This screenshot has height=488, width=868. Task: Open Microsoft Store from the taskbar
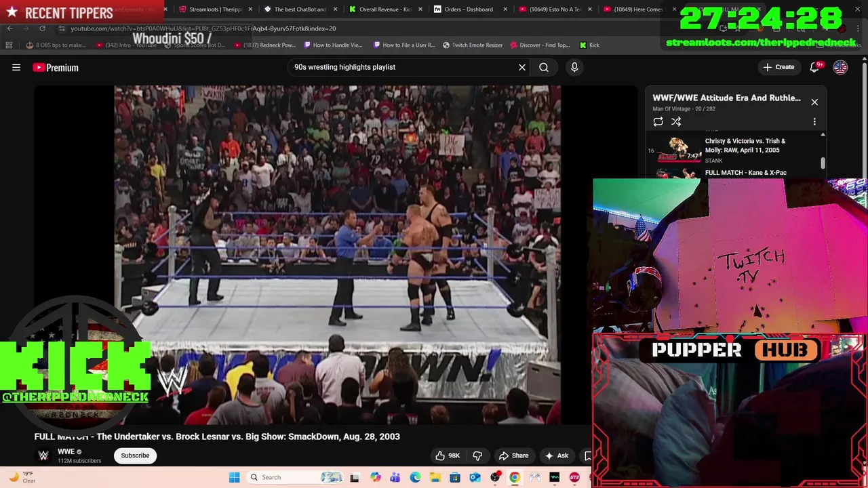455,477
